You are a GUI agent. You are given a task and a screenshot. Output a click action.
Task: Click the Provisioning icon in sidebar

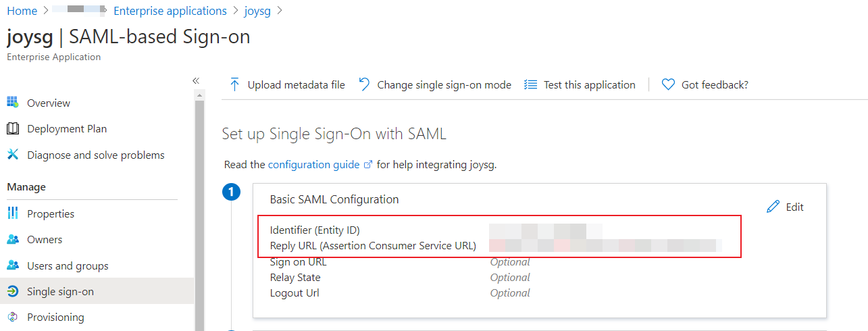pos(12,317)
